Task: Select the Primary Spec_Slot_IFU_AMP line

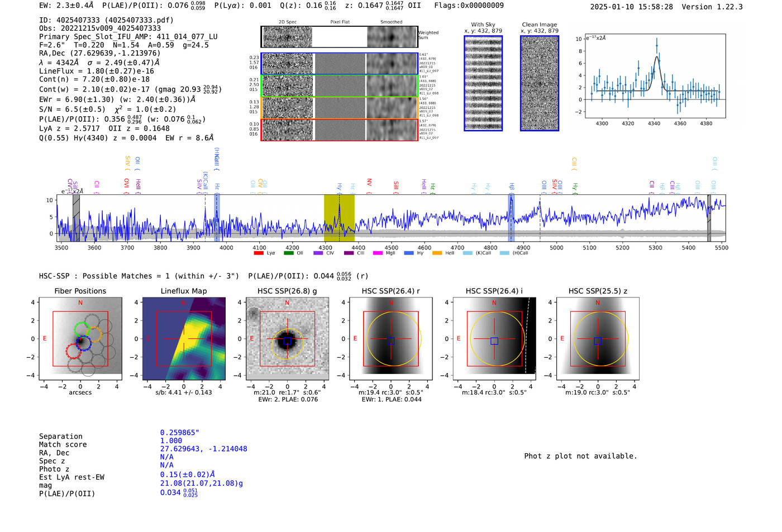Action: 128,37
